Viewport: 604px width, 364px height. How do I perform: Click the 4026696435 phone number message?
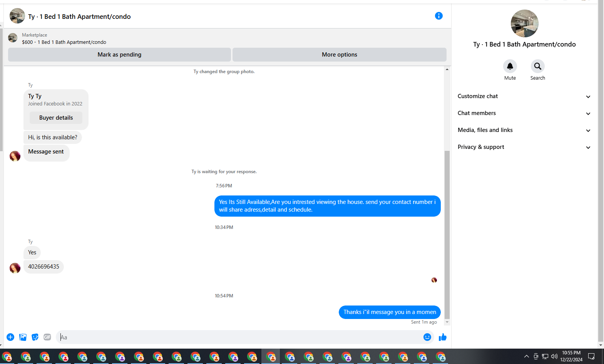click(44, 267)
